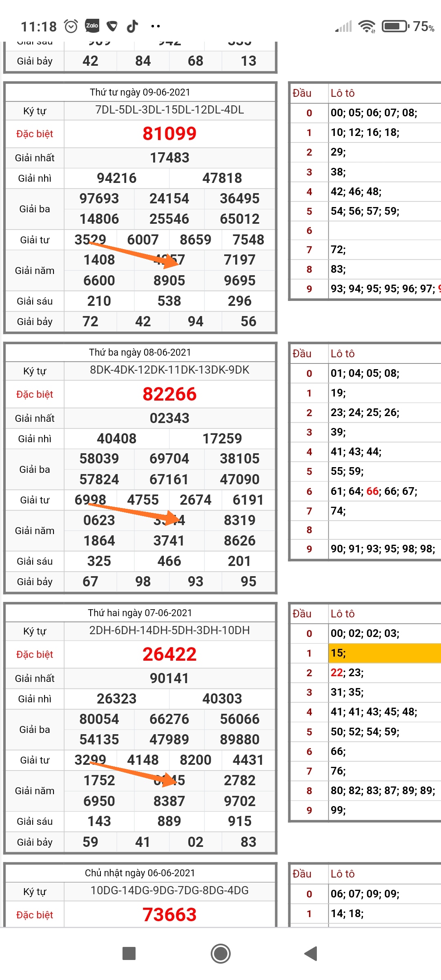
Task: Tap the code string "2DH-6DH-14DH-5DH-3DH-10DH"
Action: point(169,630)
